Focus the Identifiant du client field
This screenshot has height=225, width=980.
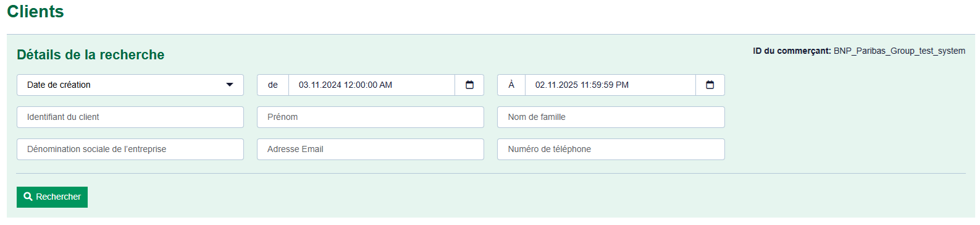point(130,117)
